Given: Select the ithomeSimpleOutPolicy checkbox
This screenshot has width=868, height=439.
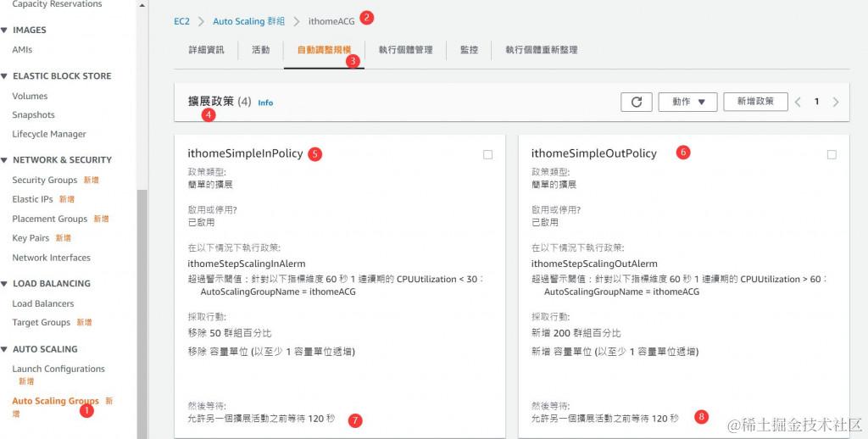Looking at the screenshot, I should pyautogui.click(x=832, y=154).
